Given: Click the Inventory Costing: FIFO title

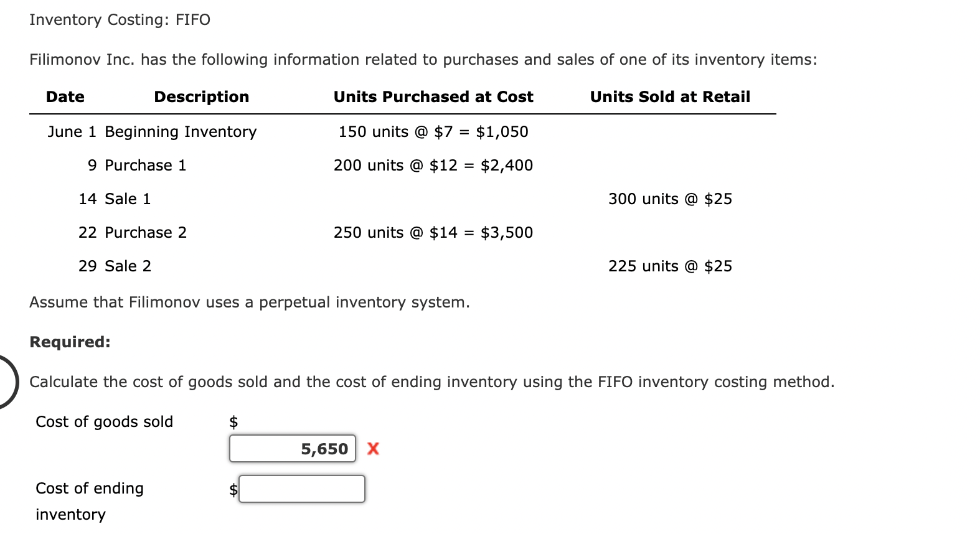Looking at the screenshot, I should point(118,19).
